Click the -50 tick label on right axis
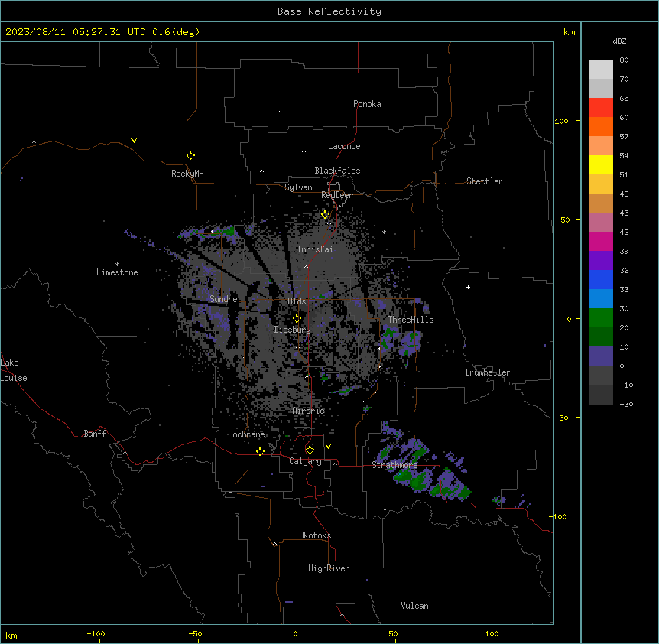659x644 pixels. coord(561,418)
